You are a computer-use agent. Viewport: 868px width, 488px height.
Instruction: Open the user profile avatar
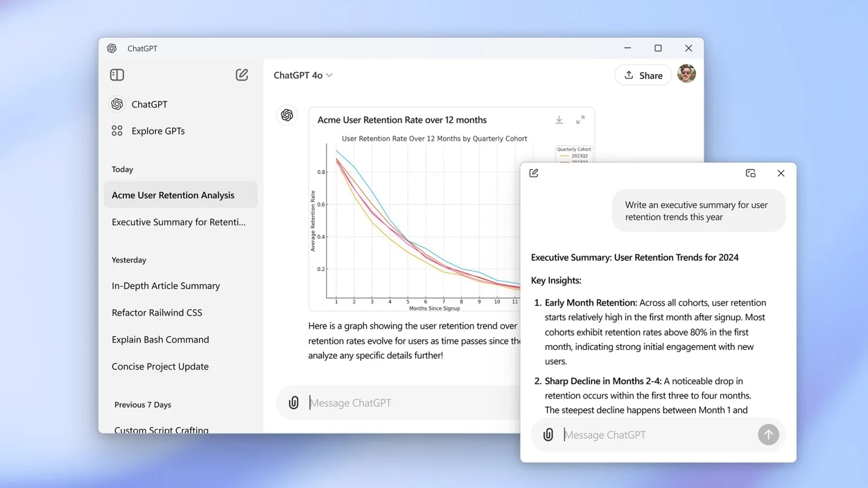point(687,74)
